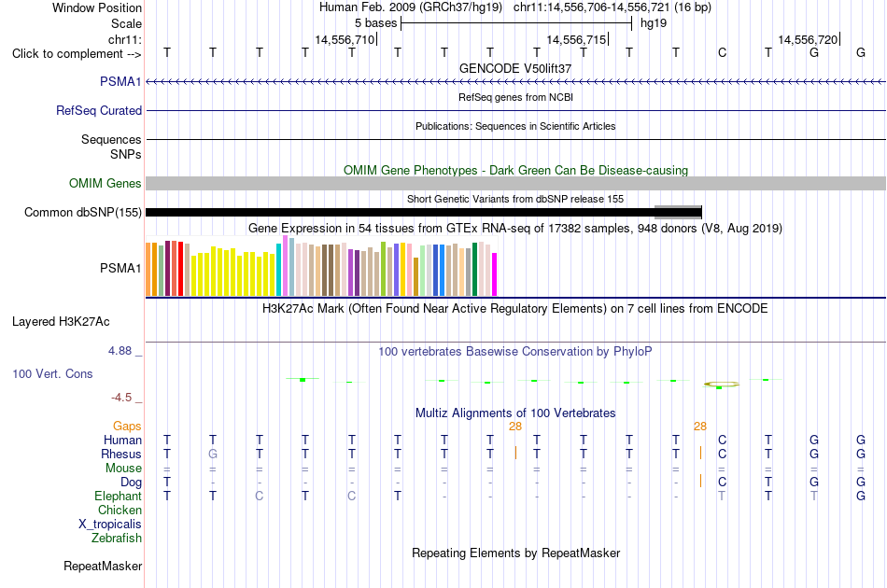Click the -4.5 PhyloP lower limit value
The image size is (887, 588).
[121, 398]
